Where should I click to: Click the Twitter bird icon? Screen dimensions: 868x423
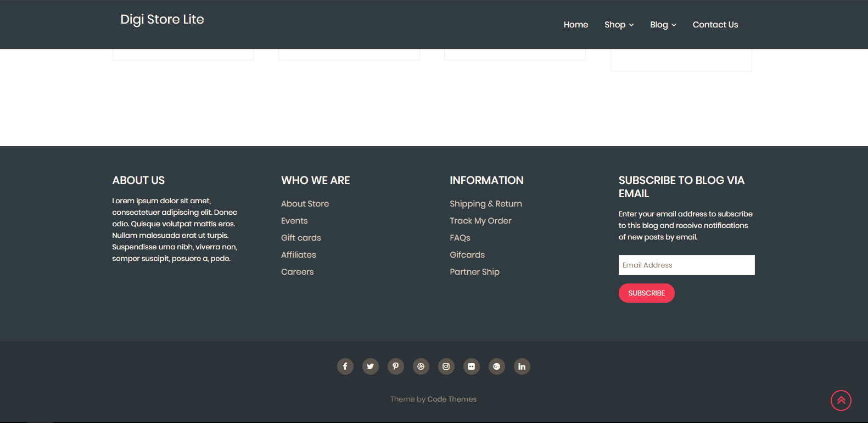click(x=371, y=366)
